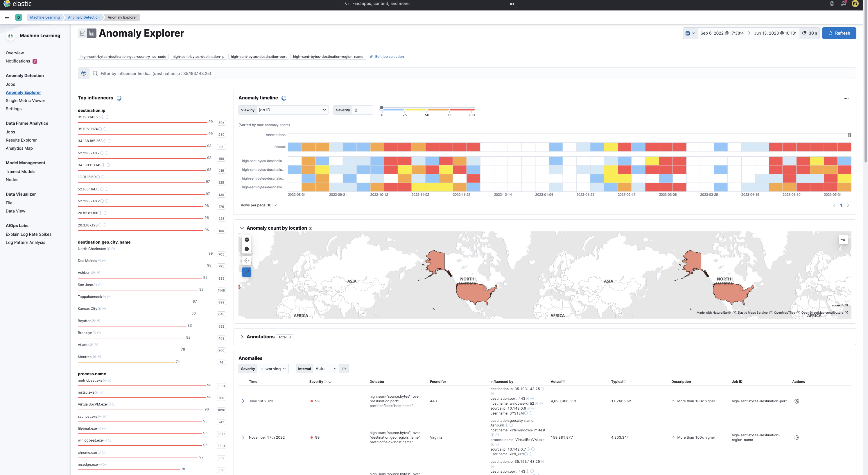
Task: Open the news feed party-popper icon
Action: (844, 3)
